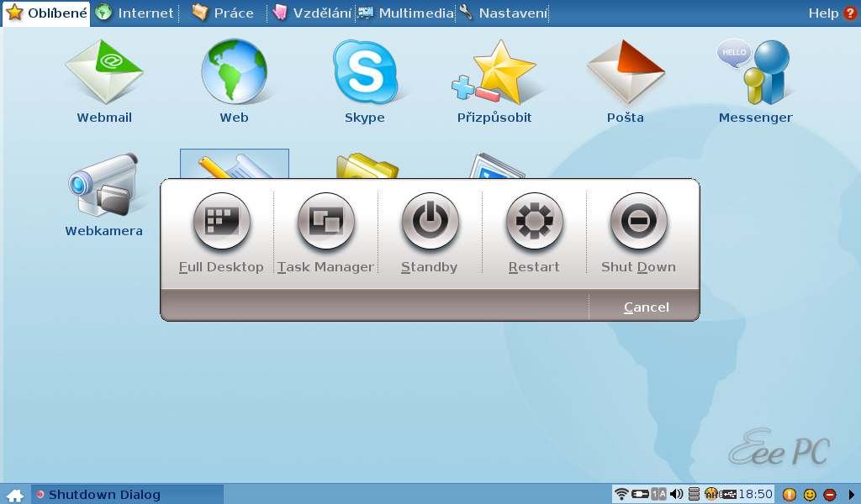Cancel the shutdown dialog

coord(647,307)
